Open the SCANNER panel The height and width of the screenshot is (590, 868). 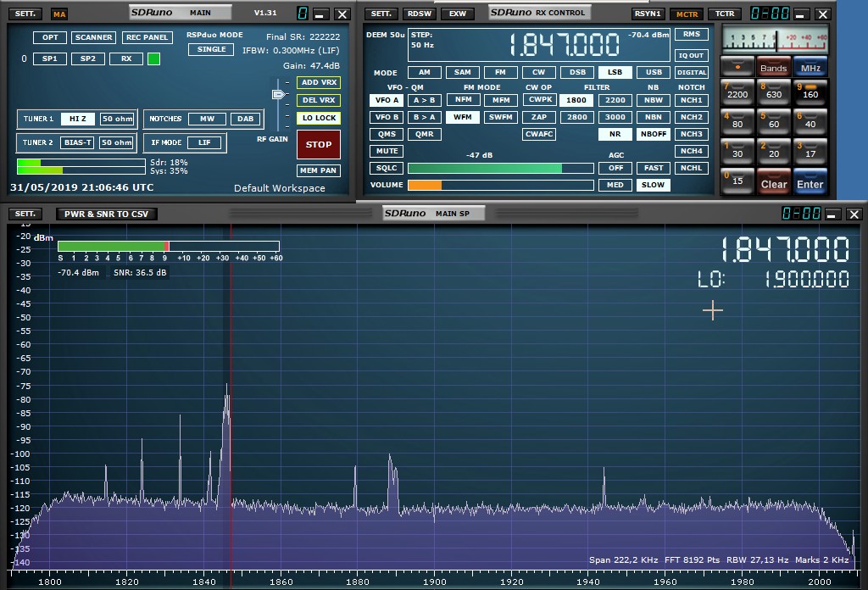pyautogui.click(x=93, y=37)
